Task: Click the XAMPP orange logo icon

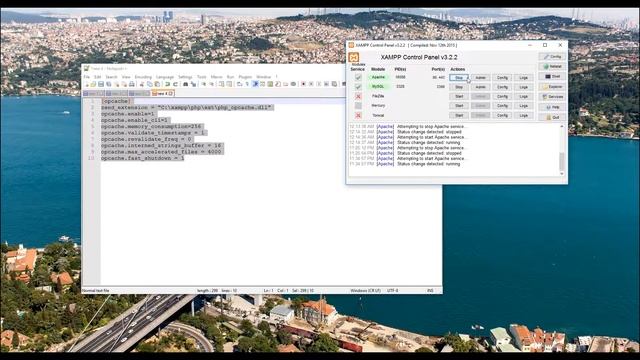Action: (x=354, y=58)
